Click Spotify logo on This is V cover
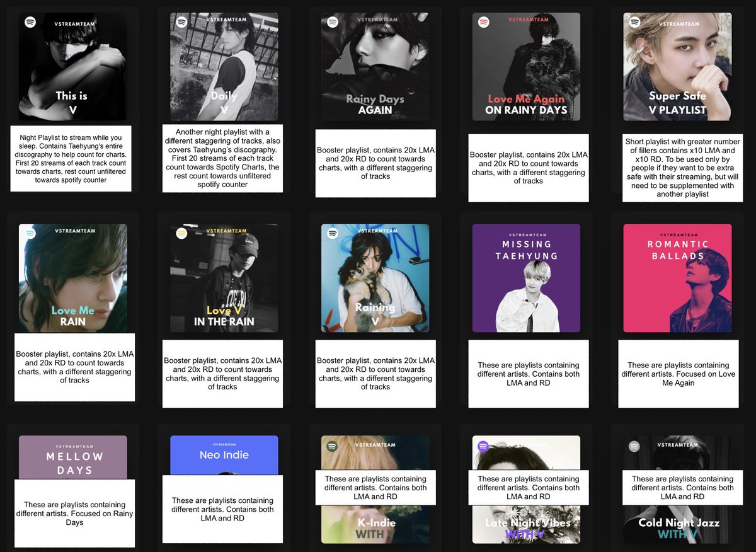This screenshot has width=756, height=552. click(x=30, y=22)
